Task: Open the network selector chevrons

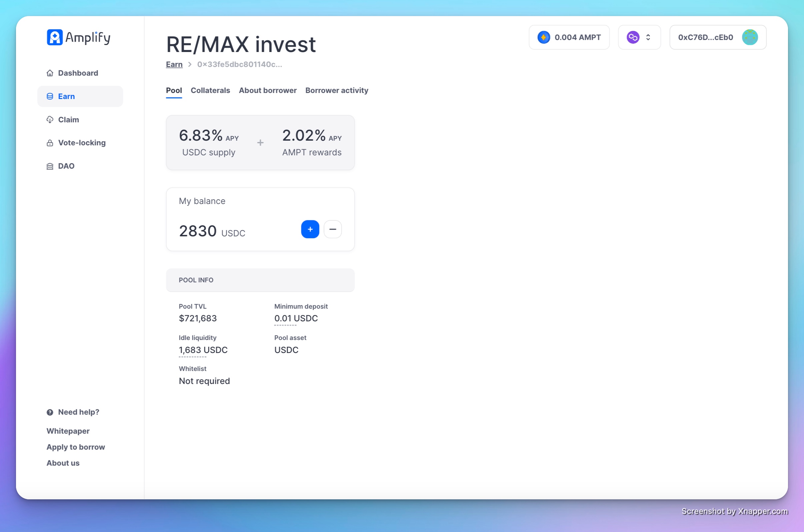Action: click(x=648, y=37)
